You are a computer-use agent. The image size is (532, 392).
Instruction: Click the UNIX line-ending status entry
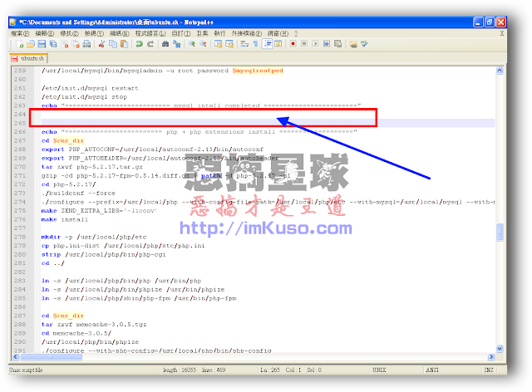pyautogui.click(x=379, y=370)
